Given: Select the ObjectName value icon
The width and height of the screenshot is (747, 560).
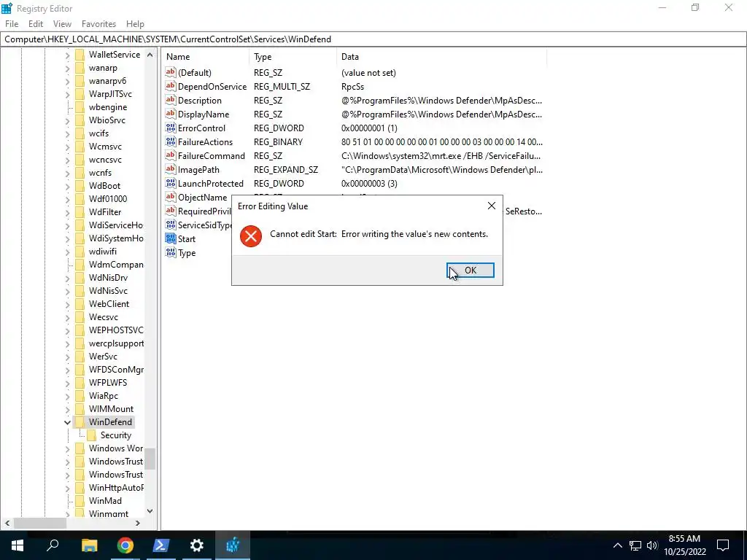Looking at the screenshot, I should coord(171,197).
